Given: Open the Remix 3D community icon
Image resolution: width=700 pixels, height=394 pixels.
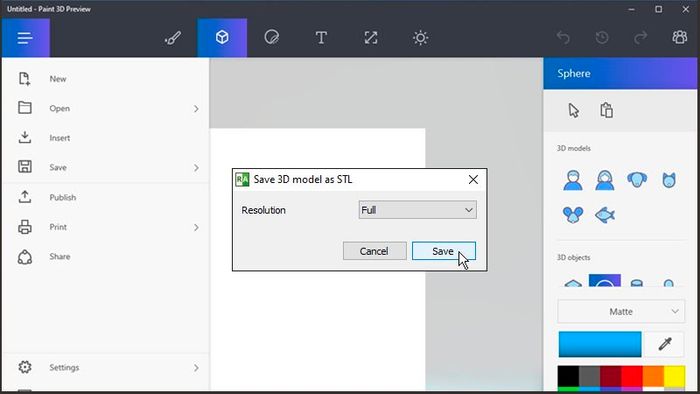Looking at the screenshot, I should click(679, 37).
